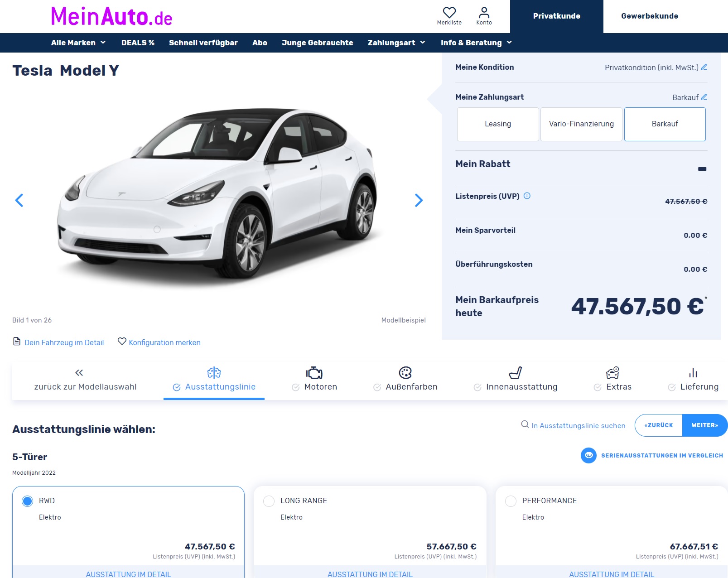The height and width of the screenshot is (578, 728).
Task: Open the Junge Gebrauchte menu item
Action: tap(317, 43)
